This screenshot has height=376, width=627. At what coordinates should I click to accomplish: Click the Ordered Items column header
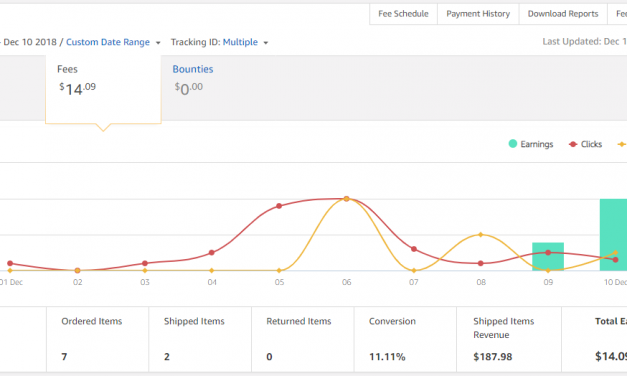[92, 321]
